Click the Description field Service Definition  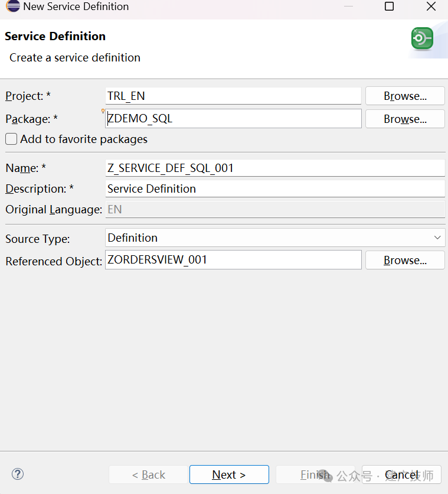tap(275, 188)
